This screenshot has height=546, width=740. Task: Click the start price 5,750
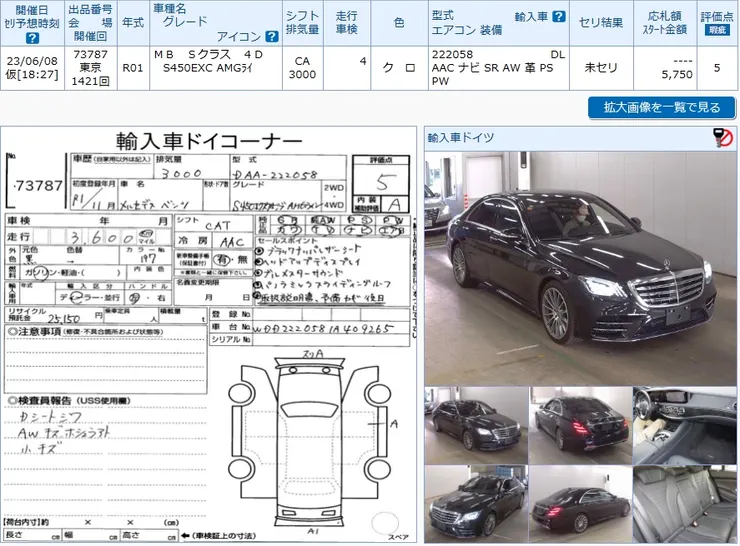(677, 75)
